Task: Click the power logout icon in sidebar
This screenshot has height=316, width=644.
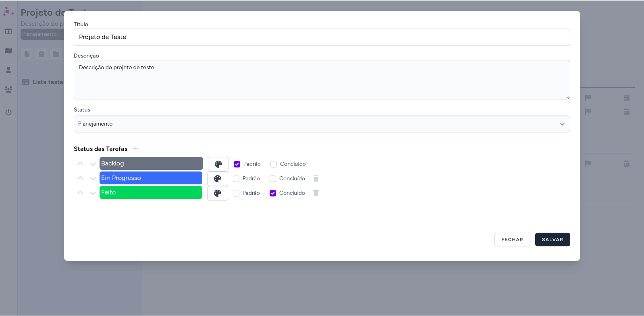Action: coord(8,112)
